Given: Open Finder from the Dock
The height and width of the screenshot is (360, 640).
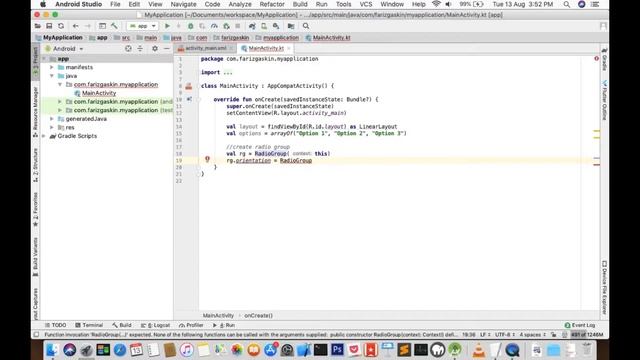Looking at the screenshot, I should 52,350.
